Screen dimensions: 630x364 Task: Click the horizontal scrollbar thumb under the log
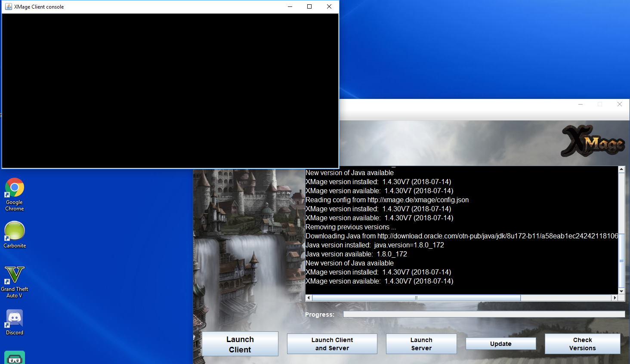[416, 298]
